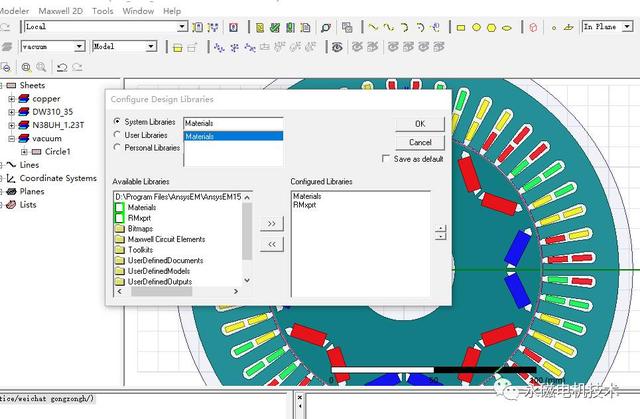The height and width of the screenshot is (419, 640).
Task: Select the draw rectangle tool in toolbar
Action: [462, 27]
